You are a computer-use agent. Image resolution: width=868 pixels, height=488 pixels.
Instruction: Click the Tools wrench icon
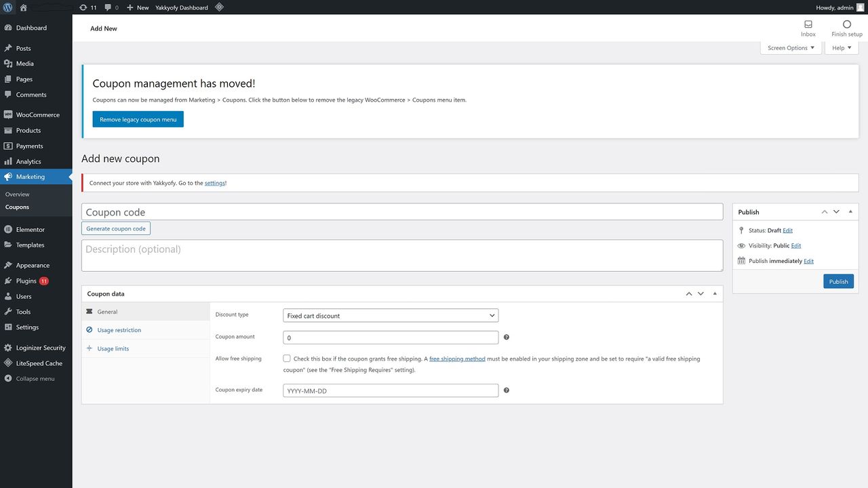click(x=8, y=312)
